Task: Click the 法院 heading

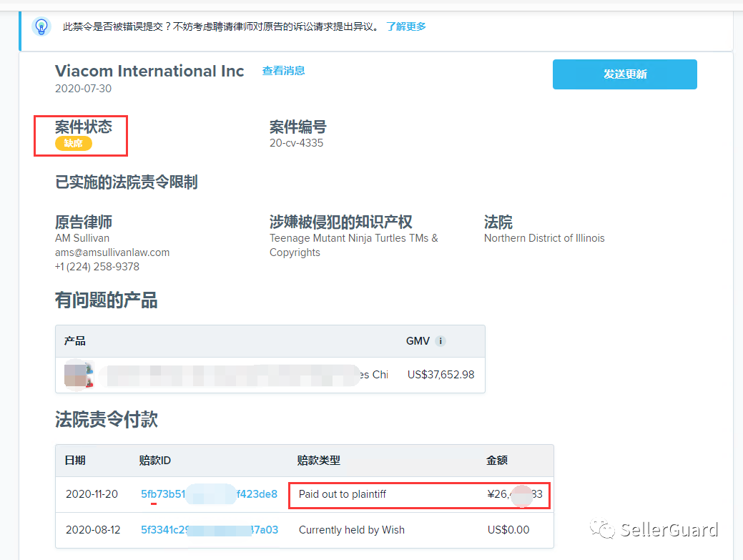Action: (498, 222)
